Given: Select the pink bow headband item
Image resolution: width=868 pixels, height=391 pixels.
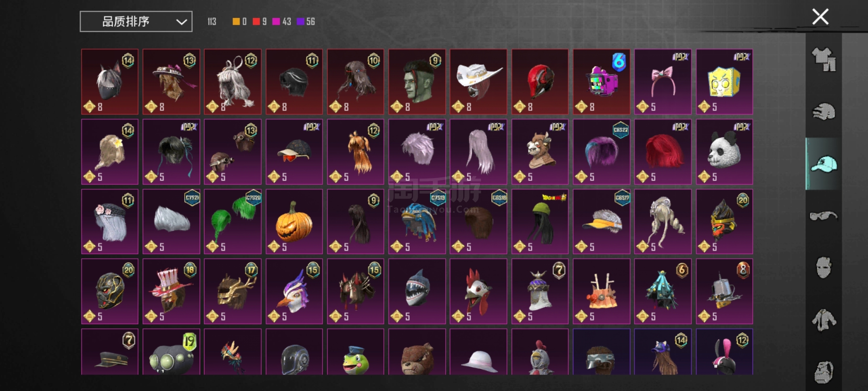Looking at the screenshot, I should point(663,82).
